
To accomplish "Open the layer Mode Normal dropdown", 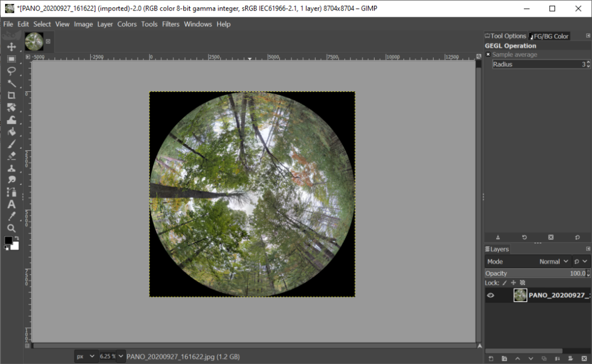I will (553, 262).
